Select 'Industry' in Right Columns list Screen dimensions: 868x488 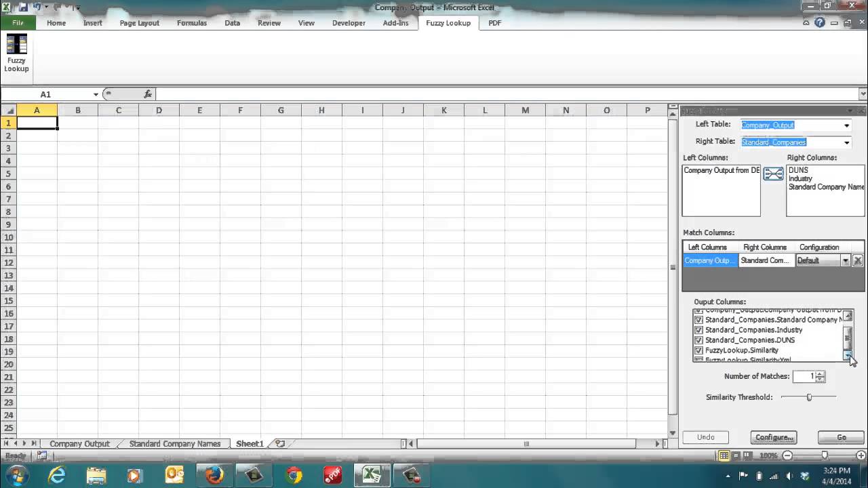pos(800,179)
